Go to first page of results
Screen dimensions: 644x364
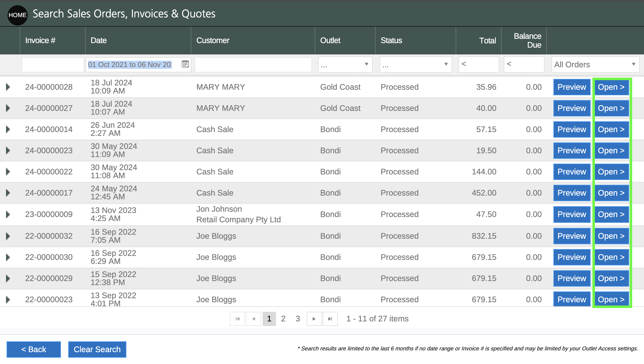[237, 319]
